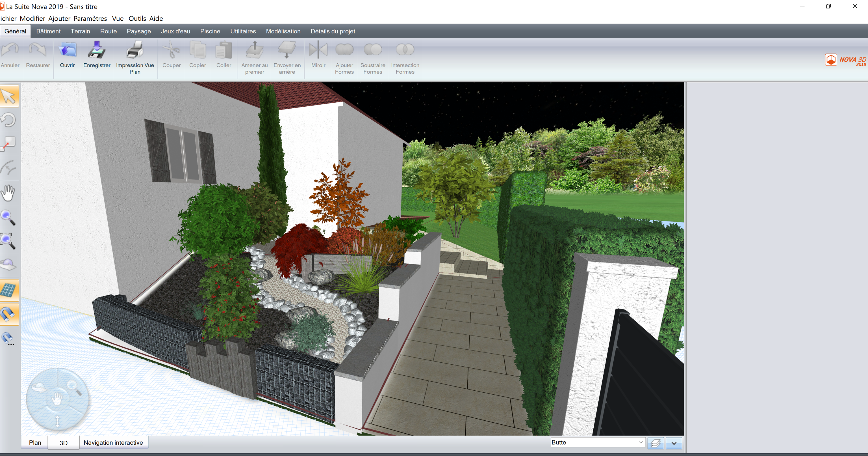Switch to the 3D view tab
Image resolution: width=868 pixels, height=456 pixels.
coord(62,442)
